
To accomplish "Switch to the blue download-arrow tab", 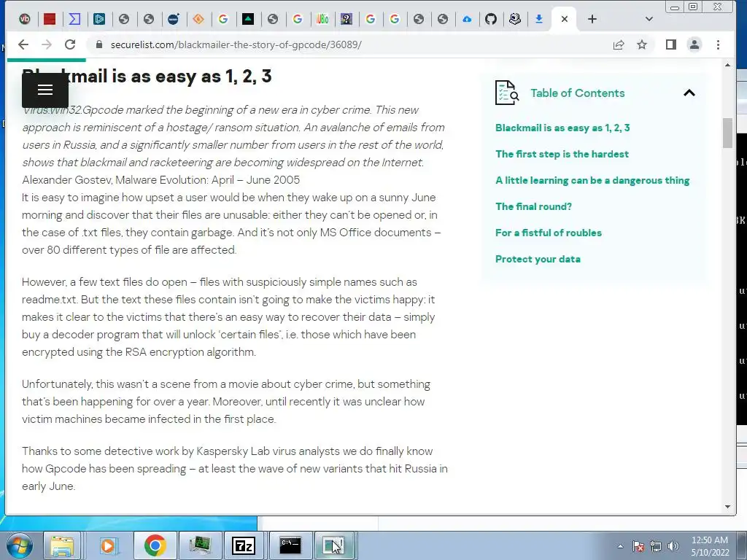I will (x=539, y=19).
